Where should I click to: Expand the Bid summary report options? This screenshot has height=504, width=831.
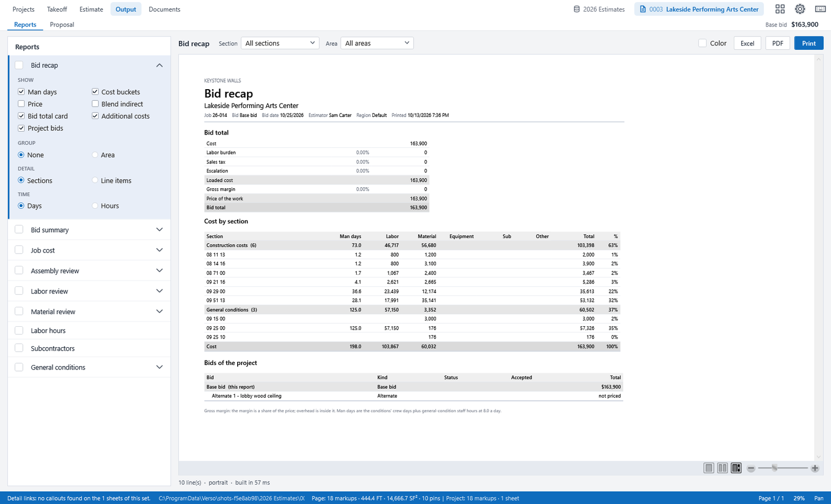(x=160, y=230)
